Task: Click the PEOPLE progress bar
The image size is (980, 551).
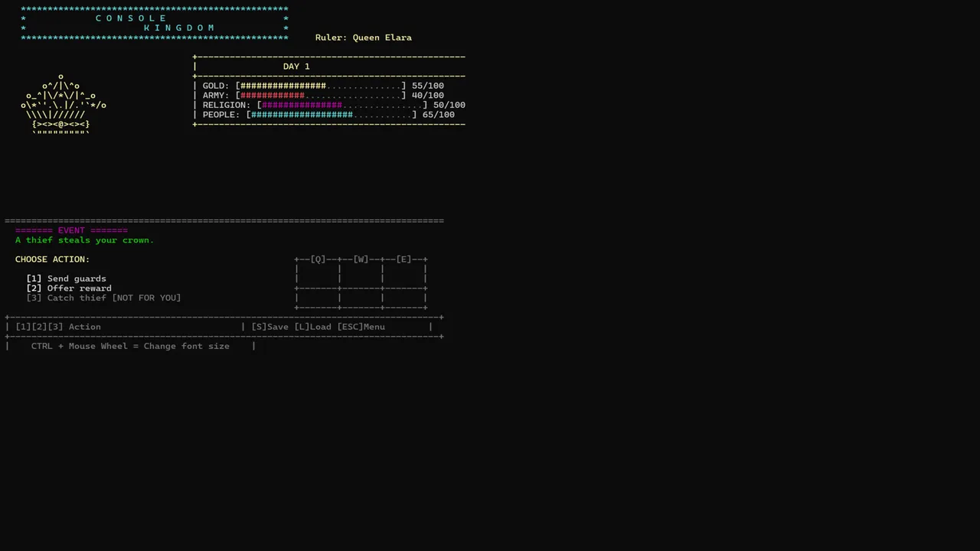Action: pos(332,115)
